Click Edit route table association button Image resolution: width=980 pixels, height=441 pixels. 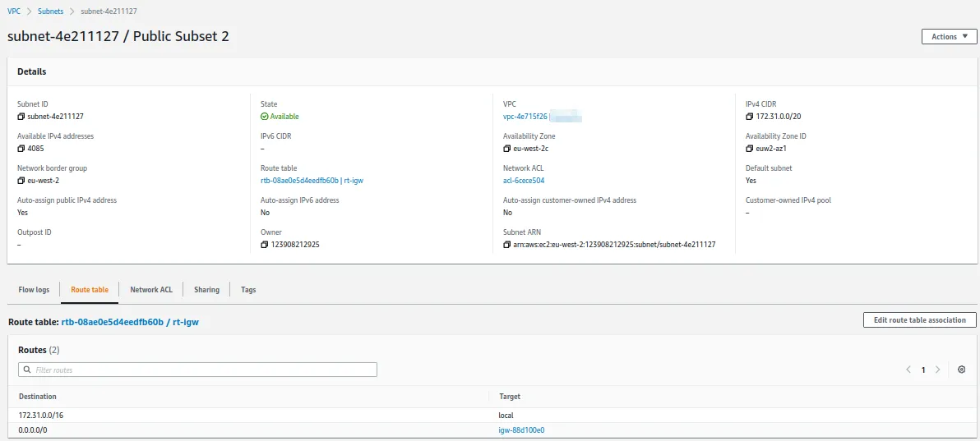tap(919, 320)
